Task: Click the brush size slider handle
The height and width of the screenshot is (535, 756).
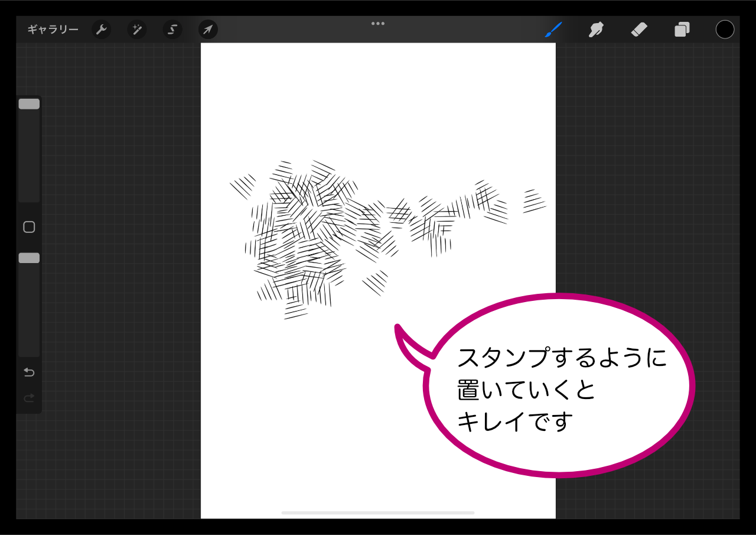Action: (x=29, y=104)
